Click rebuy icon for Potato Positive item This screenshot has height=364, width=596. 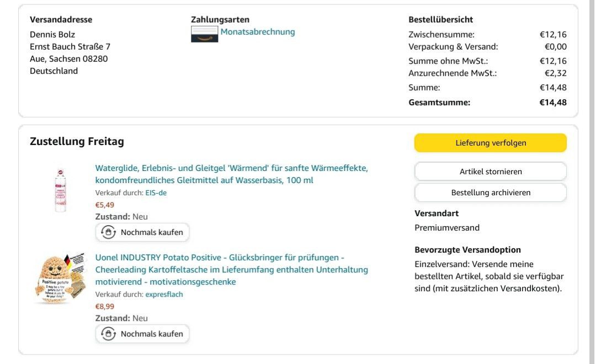(x=108, y=334)
